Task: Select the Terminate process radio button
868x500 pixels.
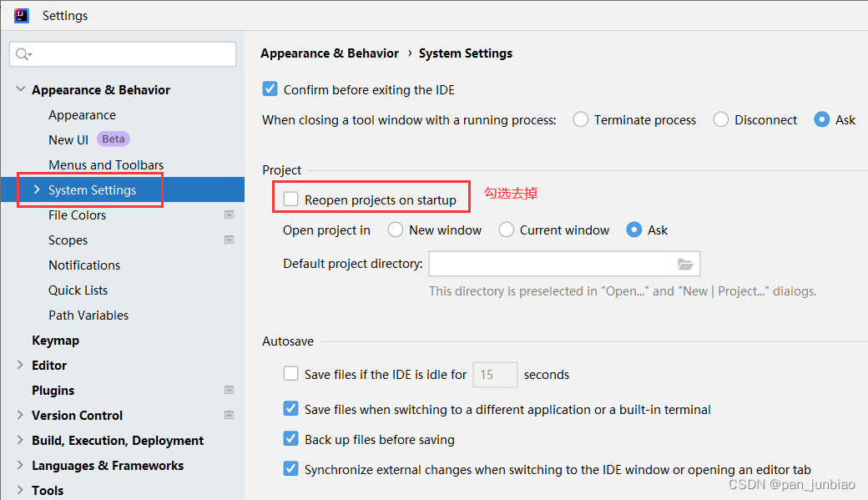Action: pos(581,119)
